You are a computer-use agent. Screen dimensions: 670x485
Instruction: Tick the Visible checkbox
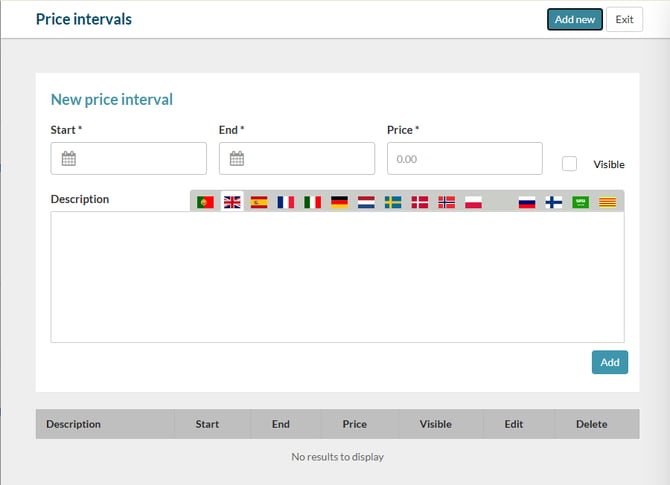[x=569, y=164]
